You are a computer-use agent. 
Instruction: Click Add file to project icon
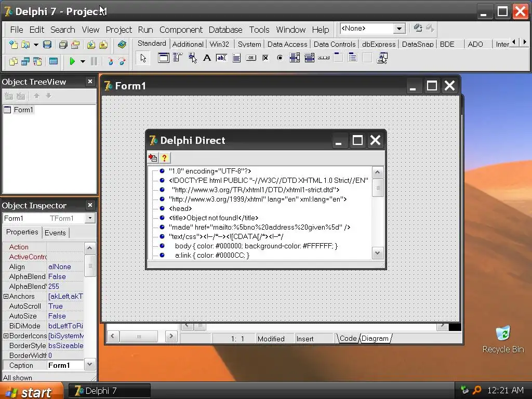point(91,45)
